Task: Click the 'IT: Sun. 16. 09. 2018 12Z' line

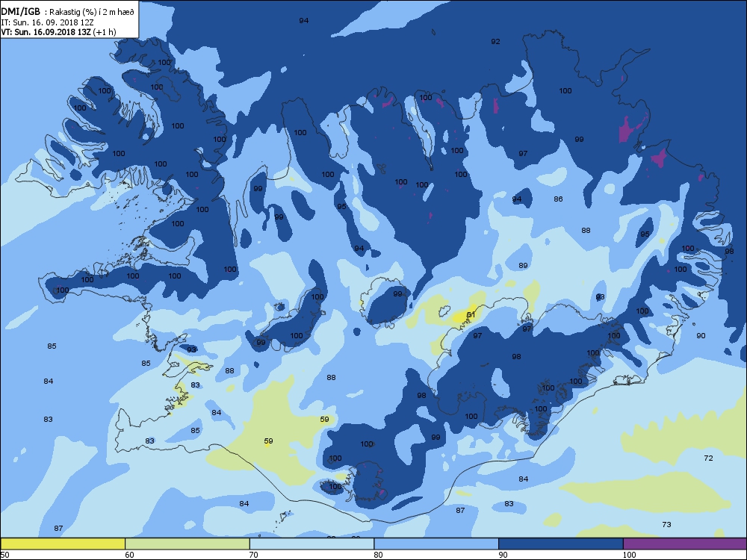Action: click(x=47, y=22)
